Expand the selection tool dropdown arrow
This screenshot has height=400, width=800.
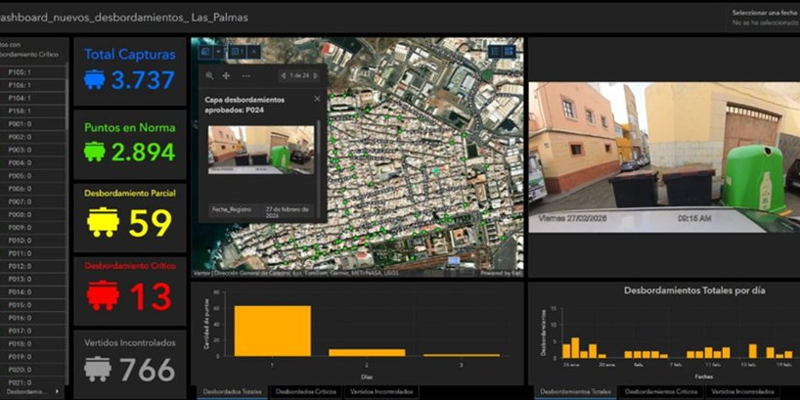click(x=218, y=52)
